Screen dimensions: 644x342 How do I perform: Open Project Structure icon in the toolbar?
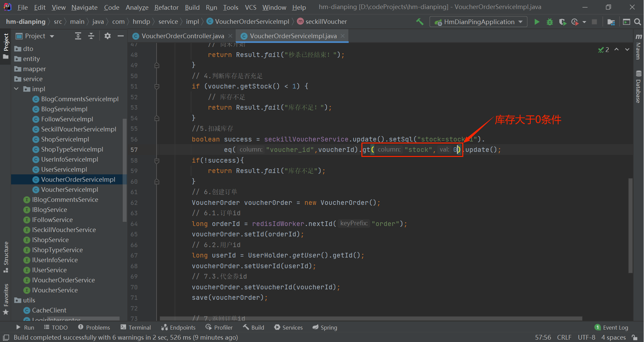[x=611, y=22]
